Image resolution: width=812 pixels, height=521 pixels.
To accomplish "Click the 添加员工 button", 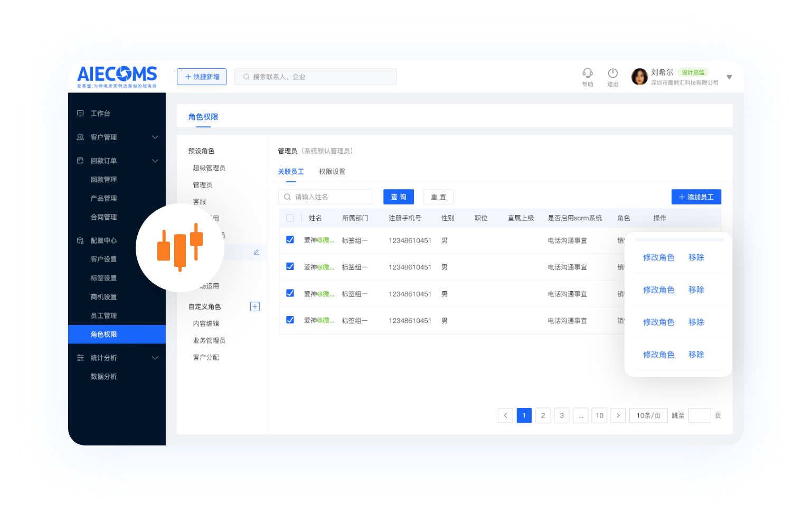I will [x=696, y=197].
